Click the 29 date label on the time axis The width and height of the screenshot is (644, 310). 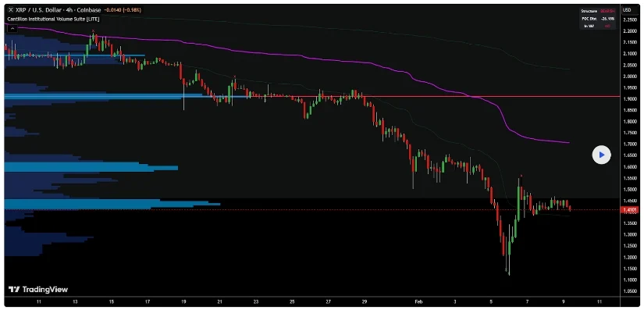pos(365,301)
